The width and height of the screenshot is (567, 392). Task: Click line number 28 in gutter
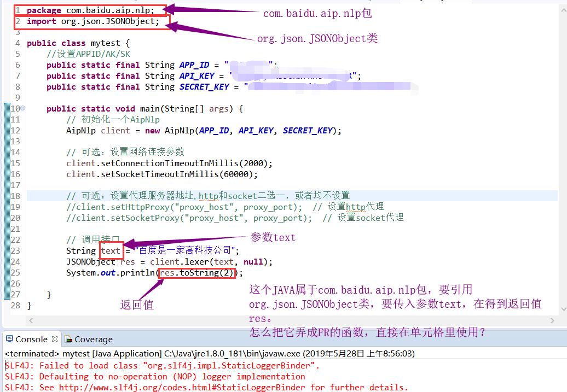click(x=15, y=305)
